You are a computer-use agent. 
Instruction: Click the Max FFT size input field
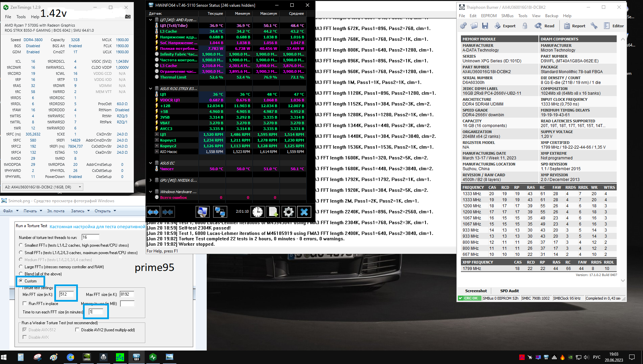tap(127, 294)
